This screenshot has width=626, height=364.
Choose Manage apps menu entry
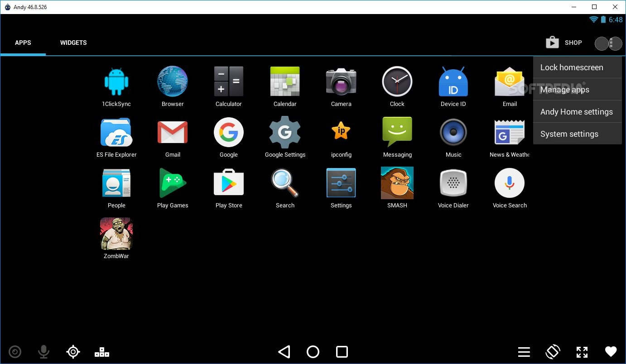[x=577, y=90]
